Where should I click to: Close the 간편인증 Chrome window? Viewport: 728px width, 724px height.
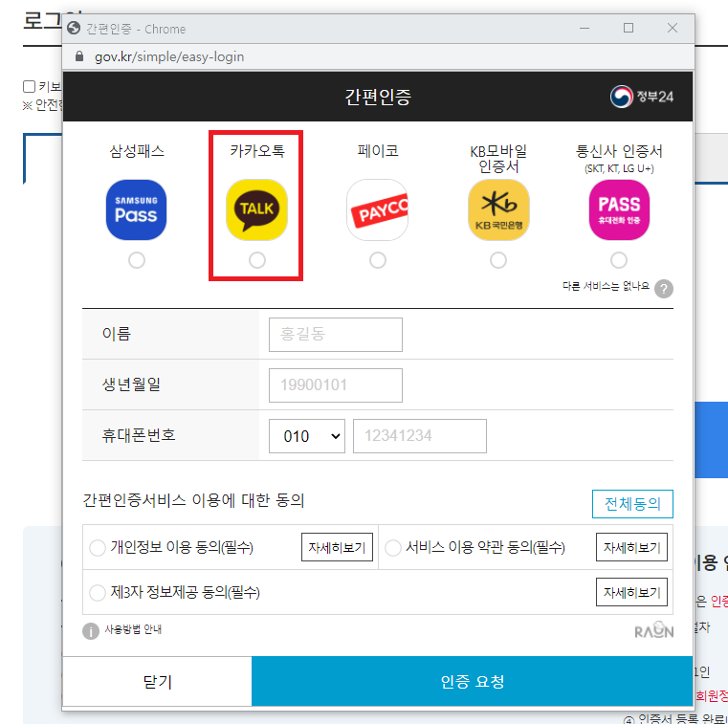[x=672, y=28]
